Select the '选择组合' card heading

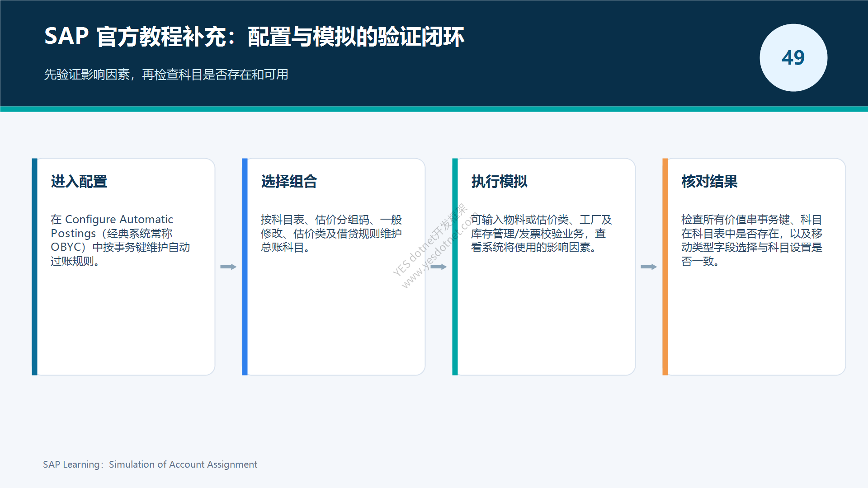289,182
